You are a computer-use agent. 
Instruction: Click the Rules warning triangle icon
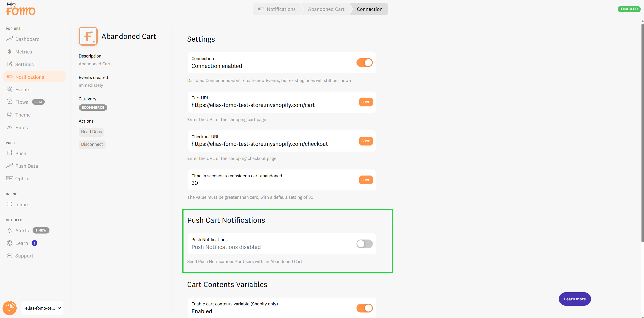[10, 127]
